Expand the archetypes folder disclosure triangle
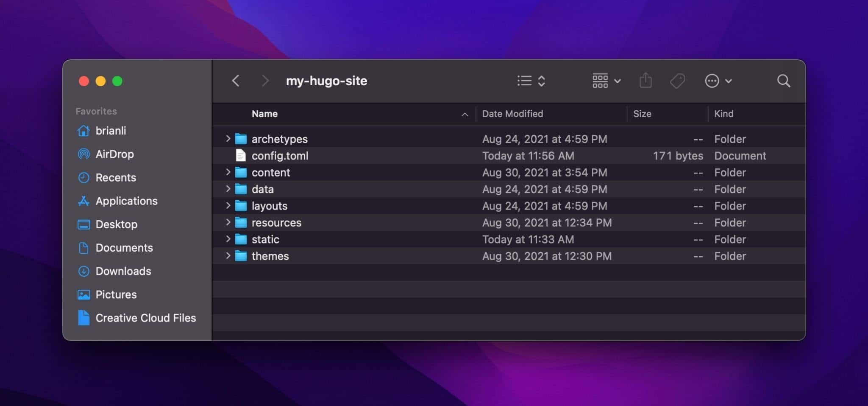 click(228, 139)
